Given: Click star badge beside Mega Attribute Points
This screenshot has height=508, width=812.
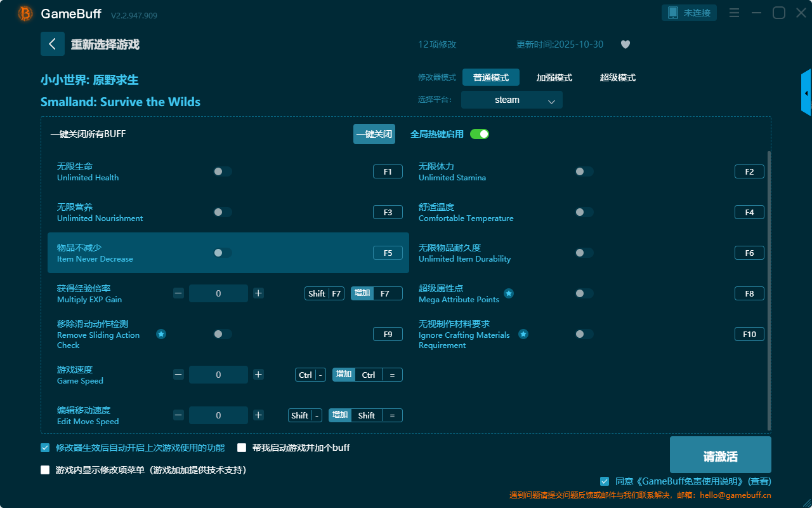Looking at the screenshot, I should click(509, 293).
